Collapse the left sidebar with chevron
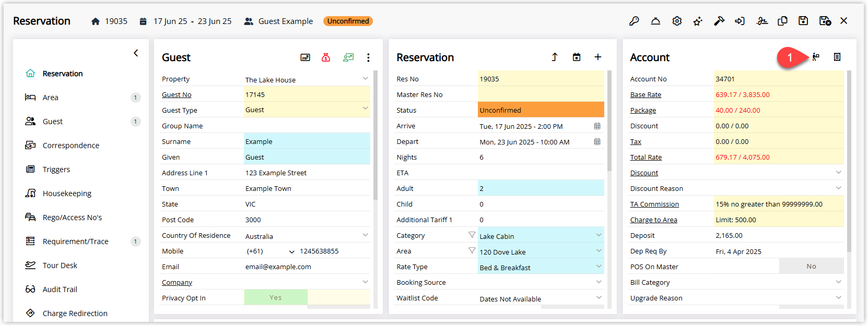Screen dimensions: 868x326 pyautogui.click(x=136, y=53)
